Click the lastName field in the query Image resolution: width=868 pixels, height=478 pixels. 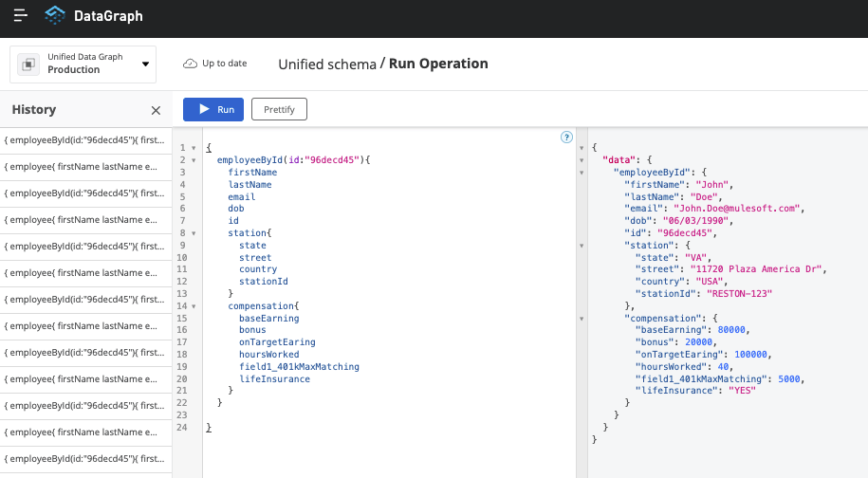[249, 185]
